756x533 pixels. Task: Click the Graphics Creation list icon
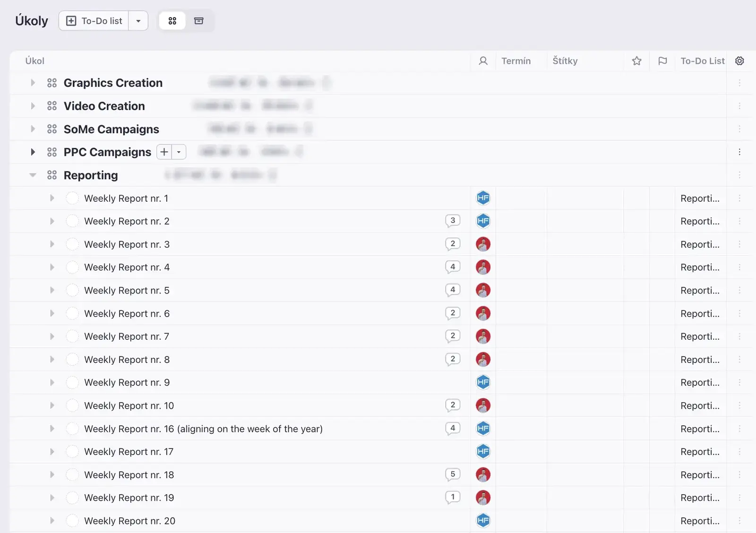point(52,83)
